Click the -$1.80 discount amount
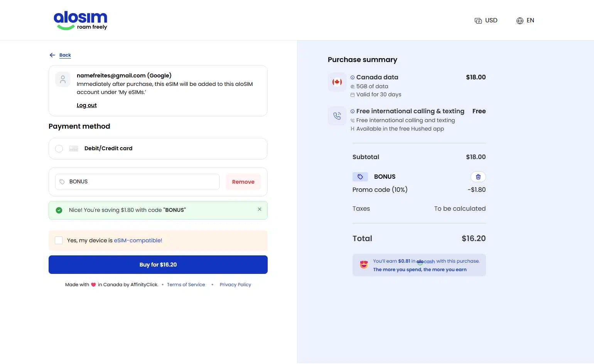 477,190
